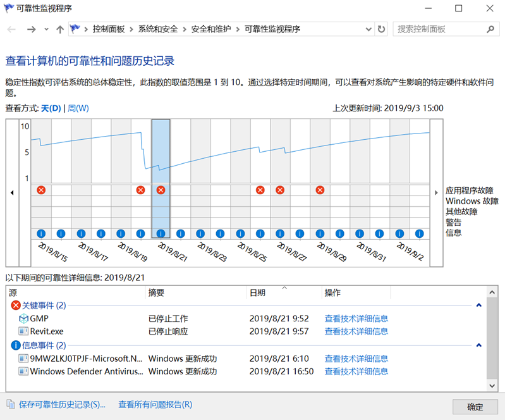This screenshot has width=505, height=420.
Task: Click the 确定 button
Action: [x=475, y=407]
